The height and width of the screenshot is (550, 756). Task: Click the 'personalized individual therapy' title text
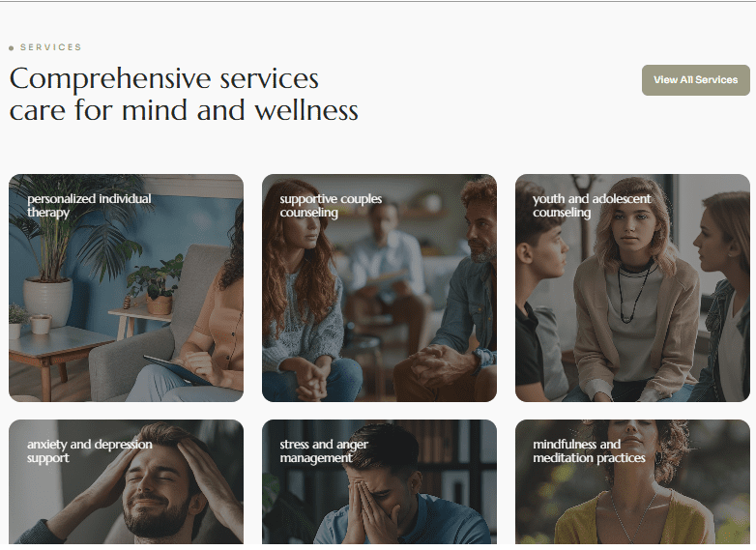pyautogui.click(x=89, y=205)
